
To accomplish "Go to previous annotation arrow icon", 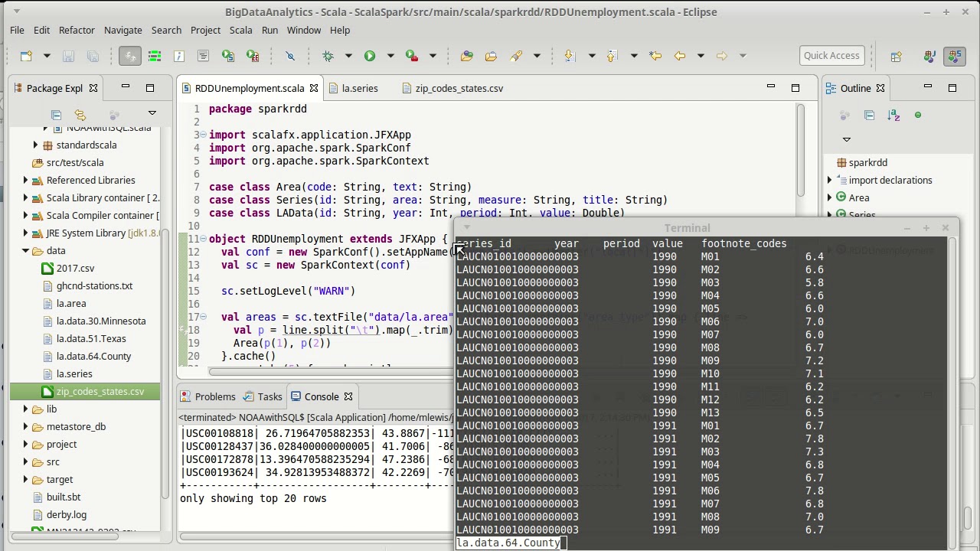I will pyautogui.click(x=612, y=56).
